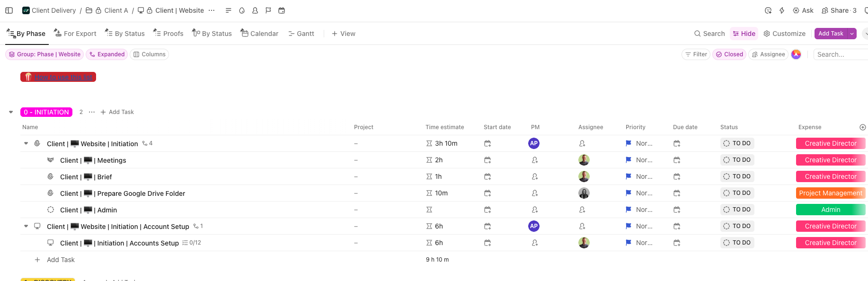The height and width of the screenshot is (281, 868).
Task: Click the Customize button
Action: [x=784, y=34]
